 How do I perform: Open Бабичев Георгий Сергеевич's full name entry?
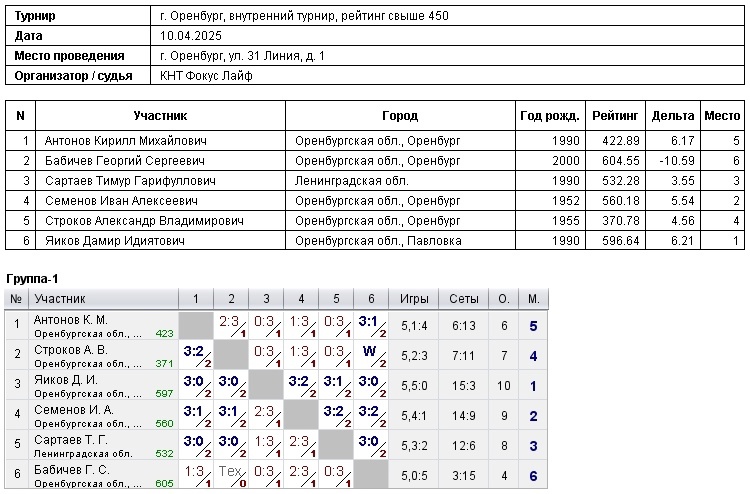124,161
